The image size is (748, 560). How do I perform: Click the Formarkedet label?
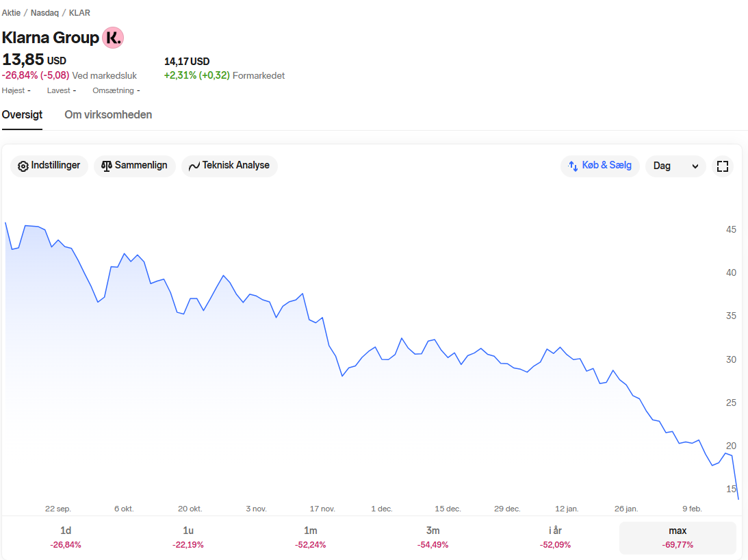[259, 75]
